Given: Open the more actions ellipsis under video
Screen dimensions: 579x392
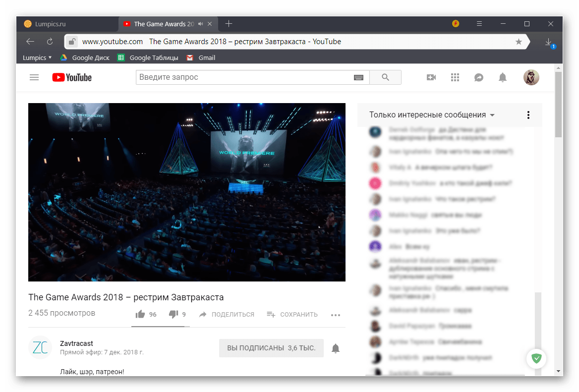Looking at the screenshot, I should click(x=335, y=315).
